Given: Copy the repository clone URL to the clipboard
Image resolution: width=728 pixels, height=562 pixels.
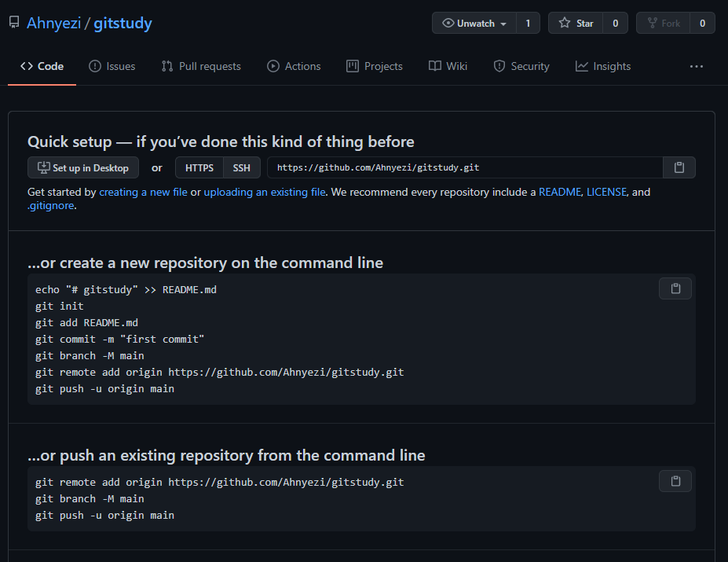Looking at the screenshot, I should pos(679,167).
